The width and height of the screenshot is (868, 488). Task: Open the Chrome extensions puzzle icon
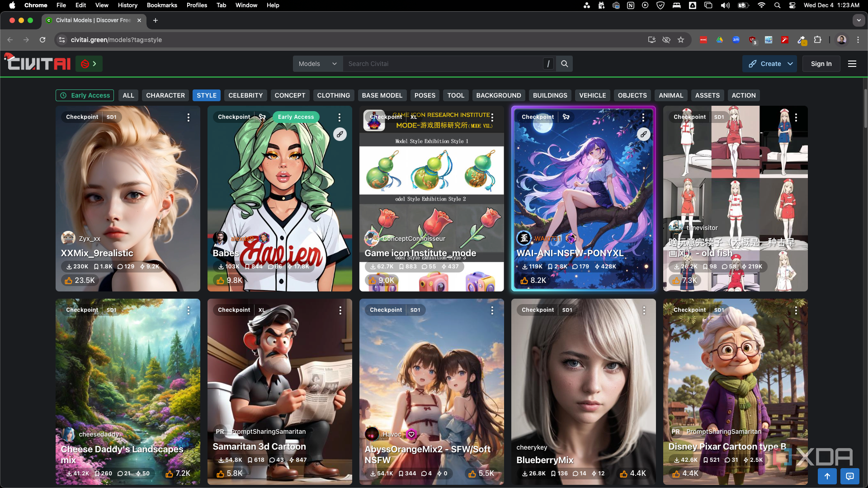(817, 40)
